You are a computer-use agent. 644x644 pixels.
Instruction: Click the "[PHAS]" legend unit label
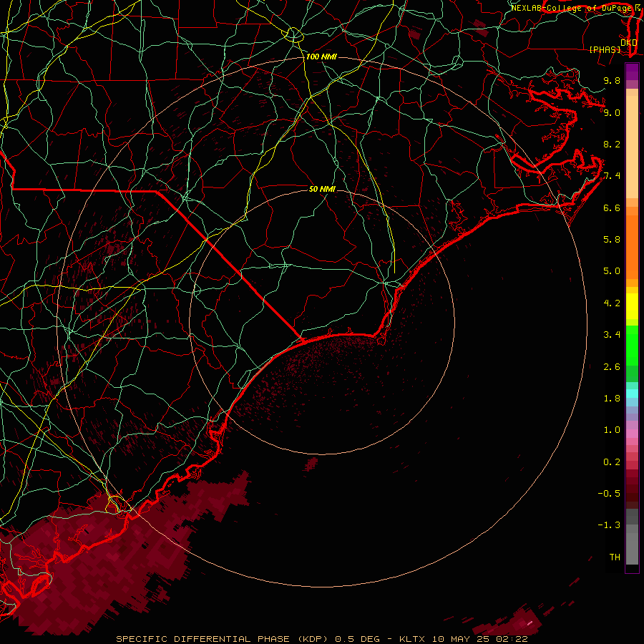605,50
